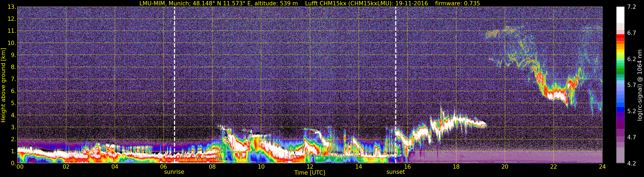Screen dimensions: 644x177
Task: Click the time axis tick label 16
Action: (x=407, y=167)
